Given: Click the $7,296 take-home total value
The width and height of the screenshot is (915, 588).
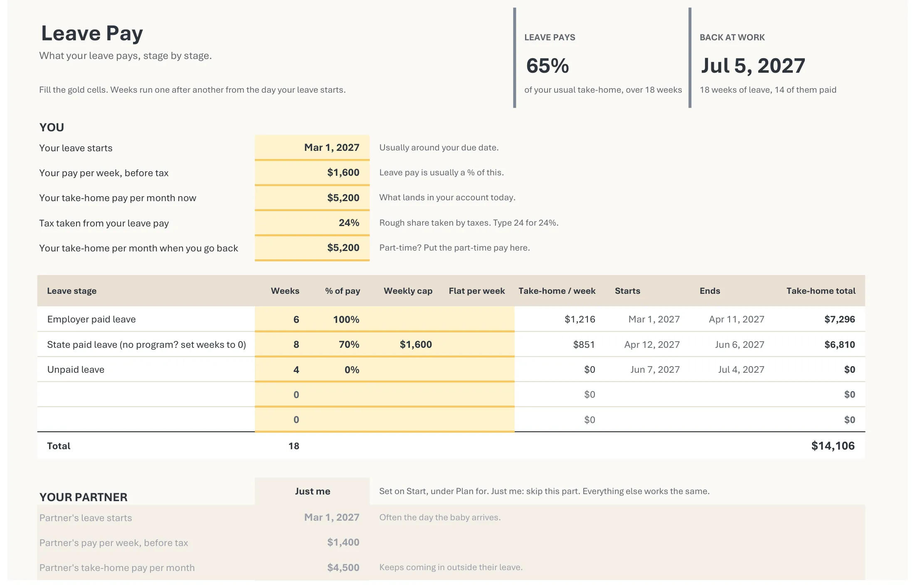Looking at the screenshot, I should 839,319.
